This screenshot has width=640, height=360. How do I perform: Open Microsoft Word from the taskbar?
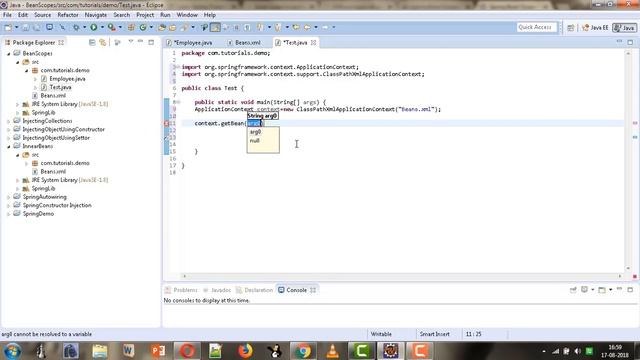128,351
